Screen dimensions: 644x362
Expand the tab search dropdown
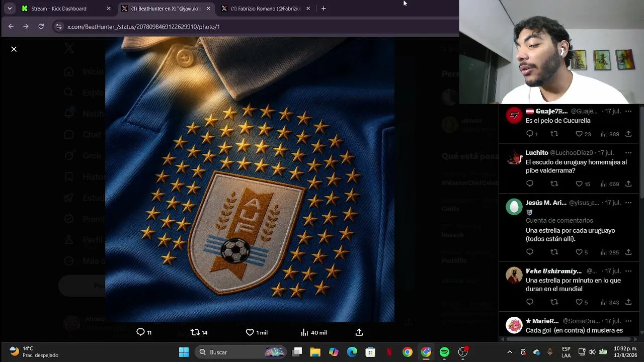coord(10,9)
